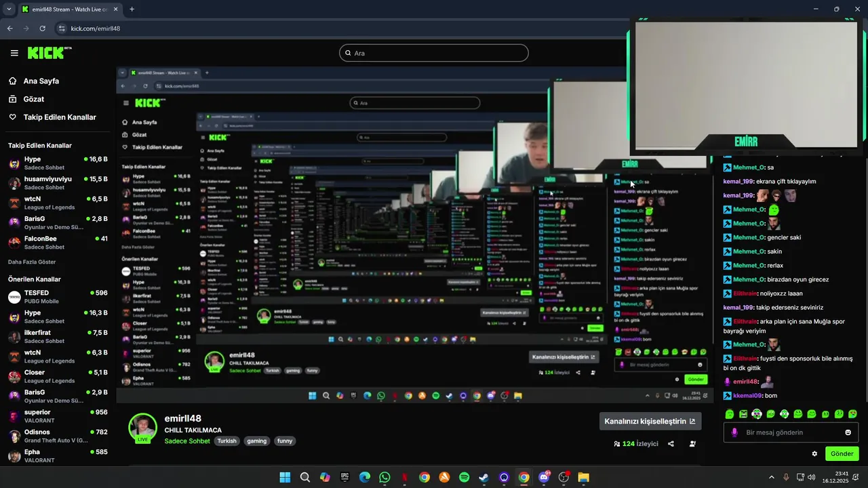This screenshot has width=868, height=488.
Task: Insert the first green Kick emote with halo
Action: click(x=730, y=414)
